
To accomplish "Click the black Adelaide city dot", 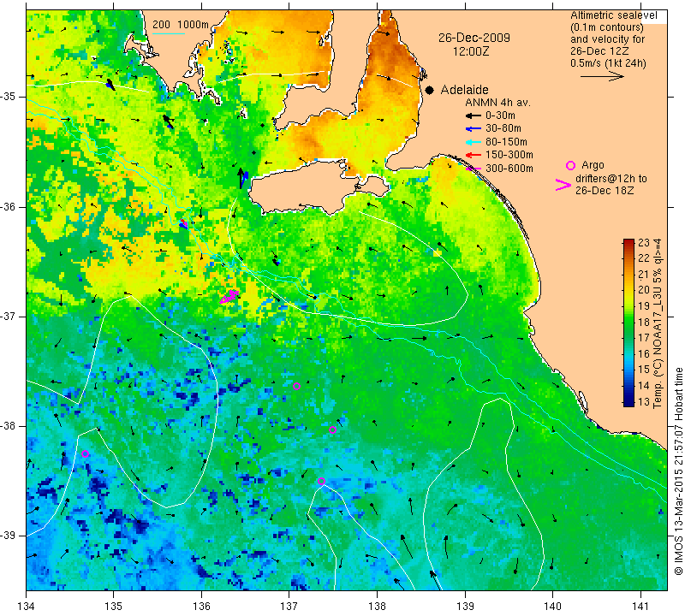I will tap(430, 91).
